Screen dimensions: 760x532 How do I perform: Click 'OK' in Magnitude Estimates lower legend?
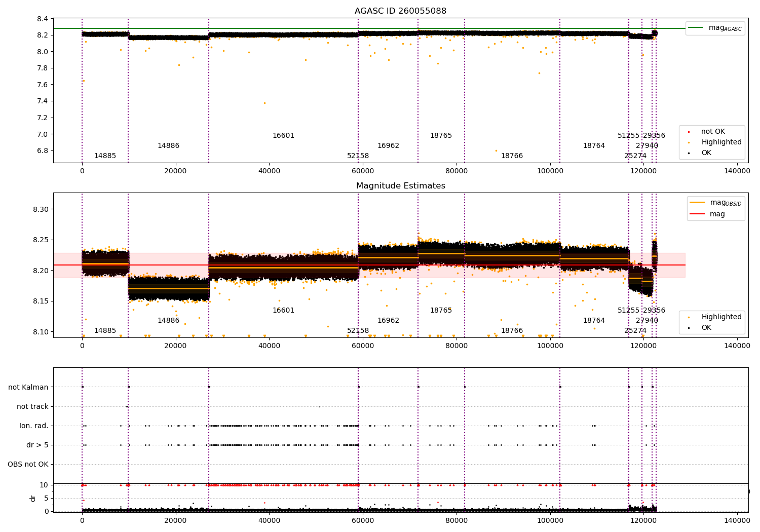pos(706,328)
